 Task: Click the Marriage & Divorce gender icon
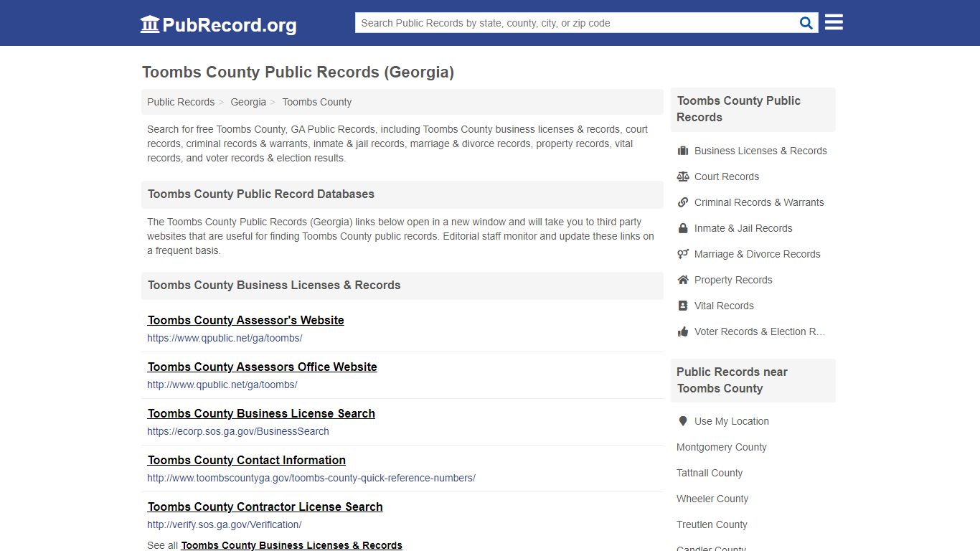coord(683,254)
